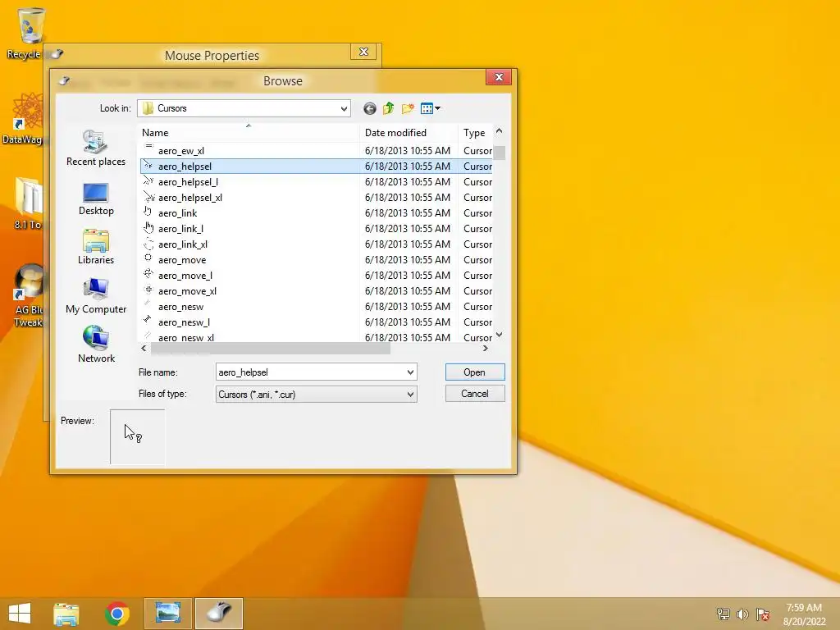This screenshot has height=630, width=840.
Task: Open the View Menu dropdown icon
Action: click(x=431, y=109)
